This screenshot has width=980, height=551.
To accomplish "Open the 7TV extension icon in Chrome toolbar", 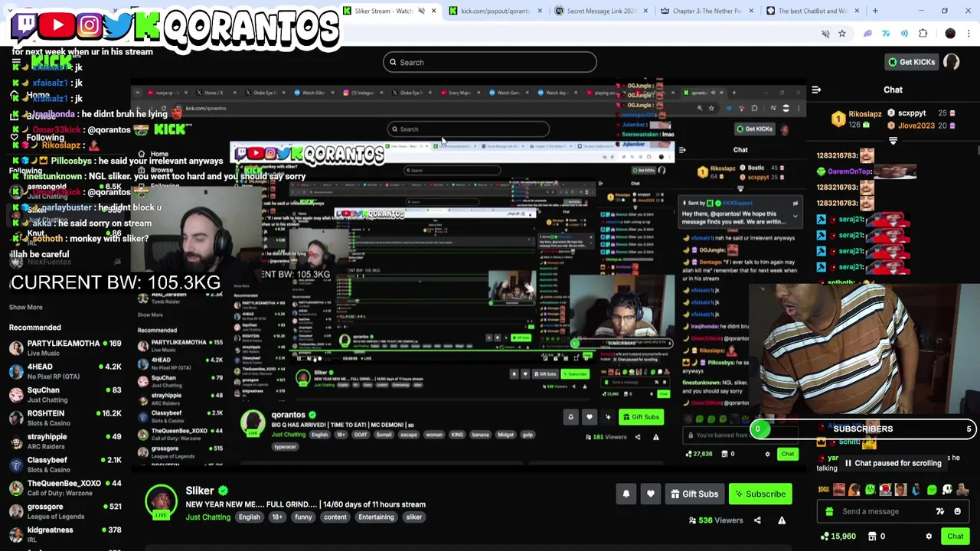I will pyautogui.click(x=886, y=34).
